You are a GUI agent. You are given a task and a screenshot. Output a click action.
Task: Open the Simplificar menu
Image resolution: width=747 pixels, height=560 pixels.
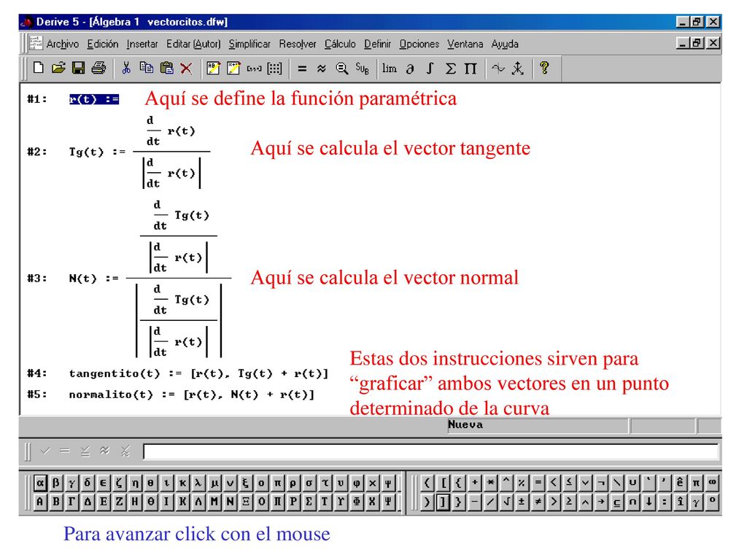(249, 44)
